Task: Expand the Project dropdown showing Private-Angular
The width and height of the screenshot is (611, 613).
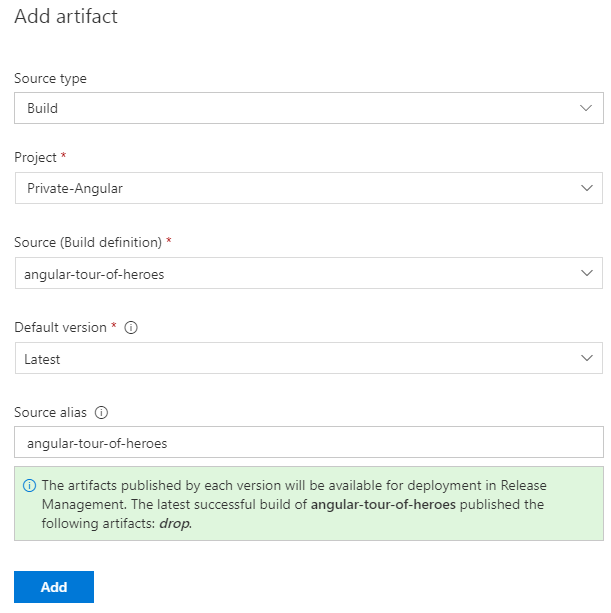Action: coord(300,188)
